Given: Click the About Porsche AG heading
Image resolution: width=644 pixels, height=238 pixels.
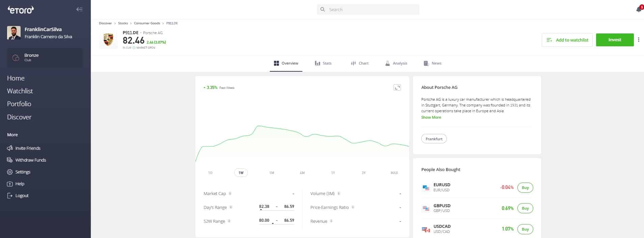Looking at the screenshot, I should click(x=439, y=87).
